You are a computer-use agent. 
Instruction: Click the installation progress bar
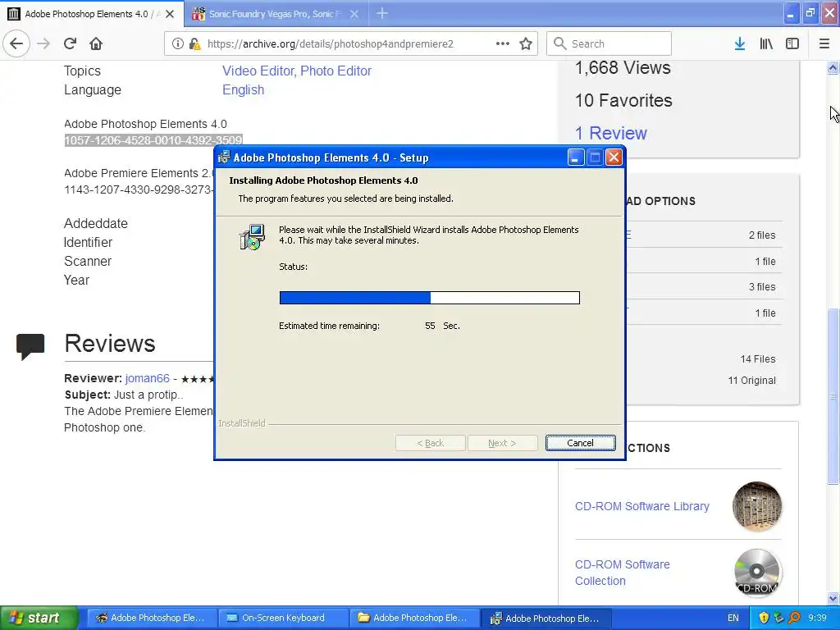(x=430, y=298)
